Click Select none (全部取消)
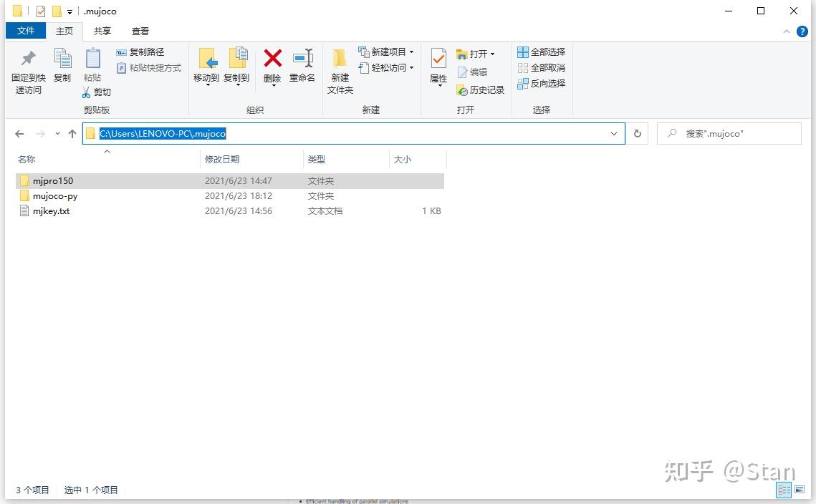Viewport: 816px width, 504px height. [541, 67]
